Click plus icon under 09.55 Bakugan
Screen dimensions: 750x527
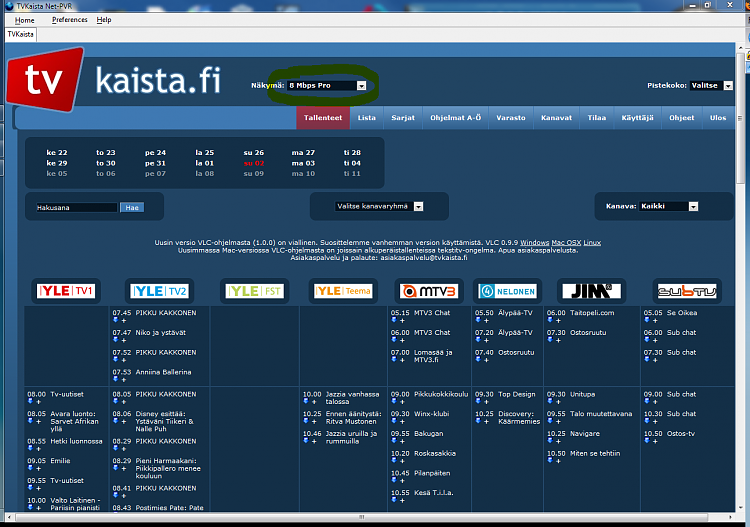[402, 441]
